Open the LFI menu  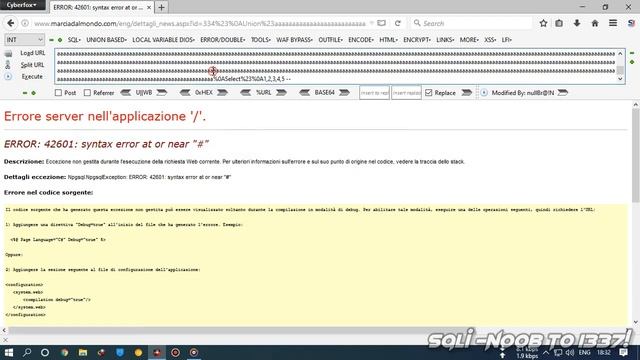tap(507, 40)
